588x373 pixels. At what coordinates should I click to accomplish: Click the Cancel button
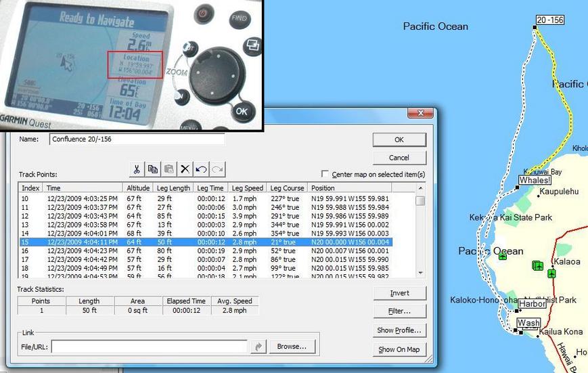(x=399, y=158)
